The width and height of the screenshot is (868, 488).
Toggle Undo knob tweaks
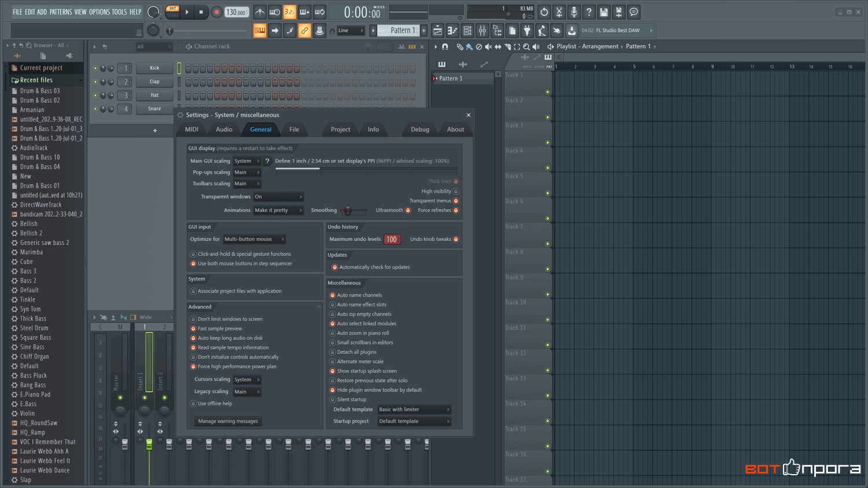(x=456, y=239)
